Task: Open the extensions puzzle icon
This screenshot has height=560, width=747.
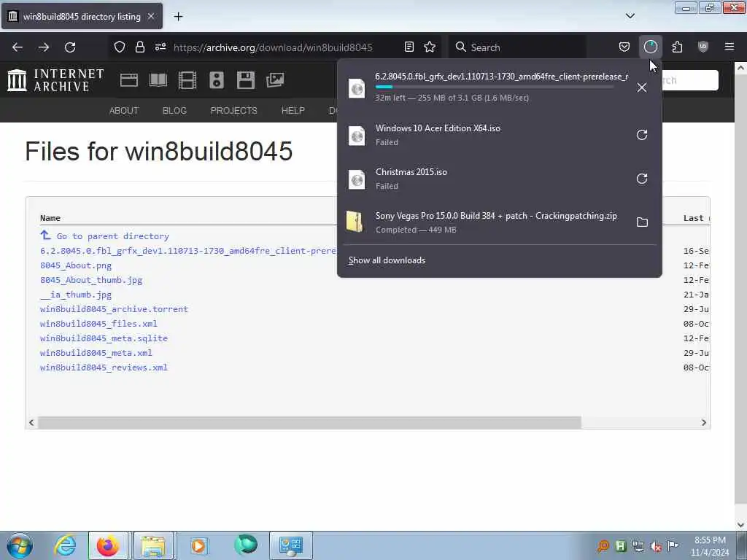Action: coord(677,47)
